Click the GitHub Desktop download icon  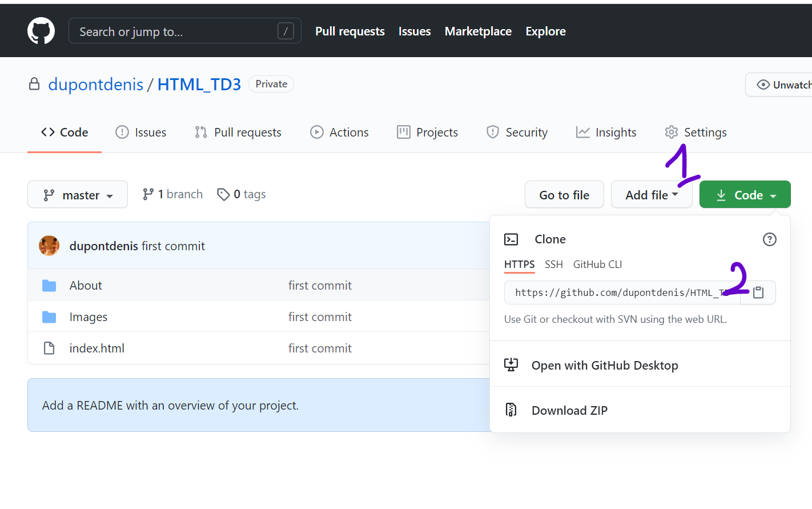coord(511,364)
